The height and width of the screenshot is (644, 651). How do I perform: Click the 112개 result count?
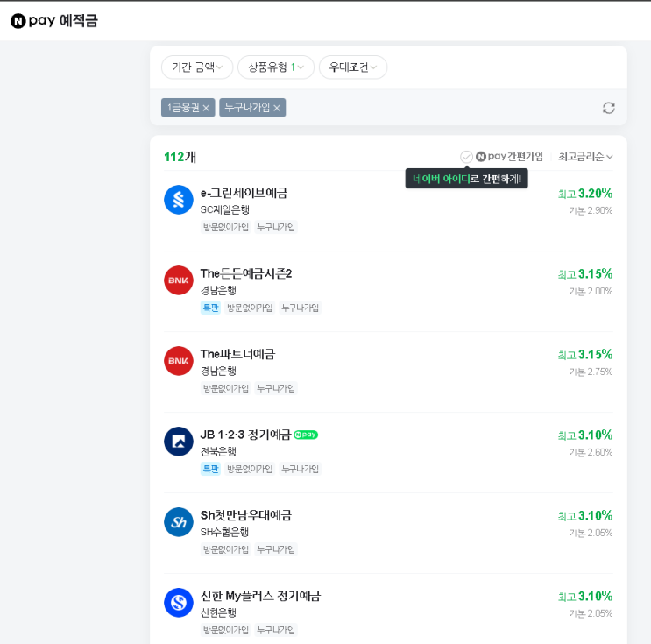pyautogui.click(x=180, y=157)
